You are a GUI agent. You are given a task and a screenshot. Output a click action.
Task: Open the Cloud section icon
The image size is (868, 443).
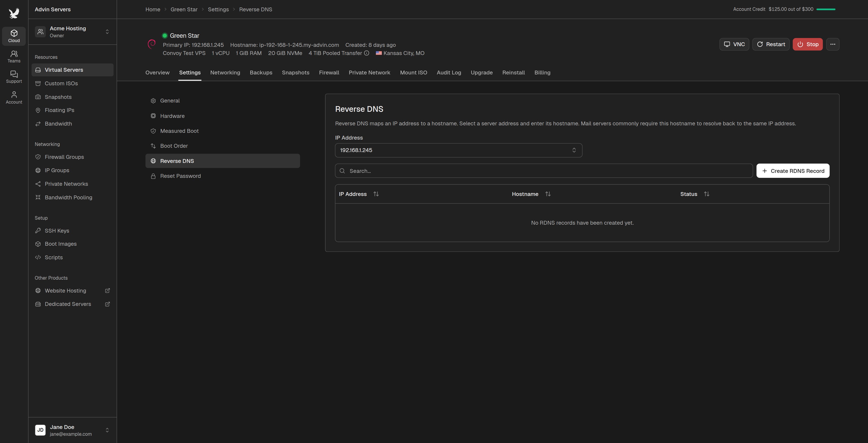tap(14, 36)
